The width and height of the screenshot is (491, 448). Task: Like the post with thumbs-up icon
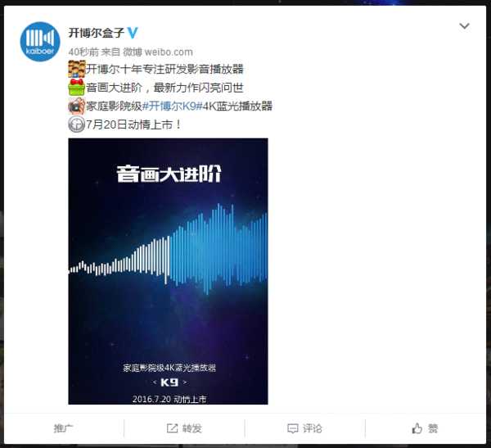click(x=417, y=428)
